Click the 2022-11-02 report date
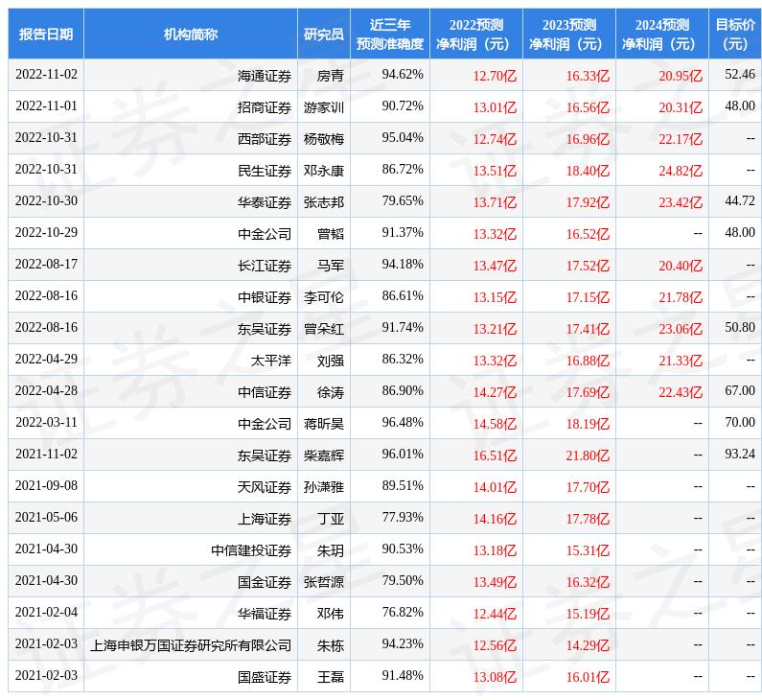 46,75
